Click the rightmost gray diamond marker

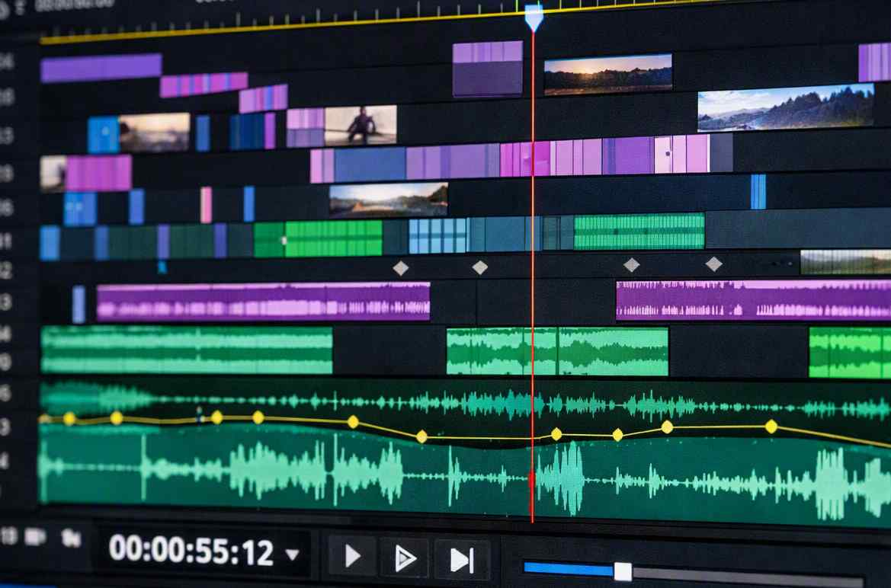pyautogui.click(x=713, y=264)
